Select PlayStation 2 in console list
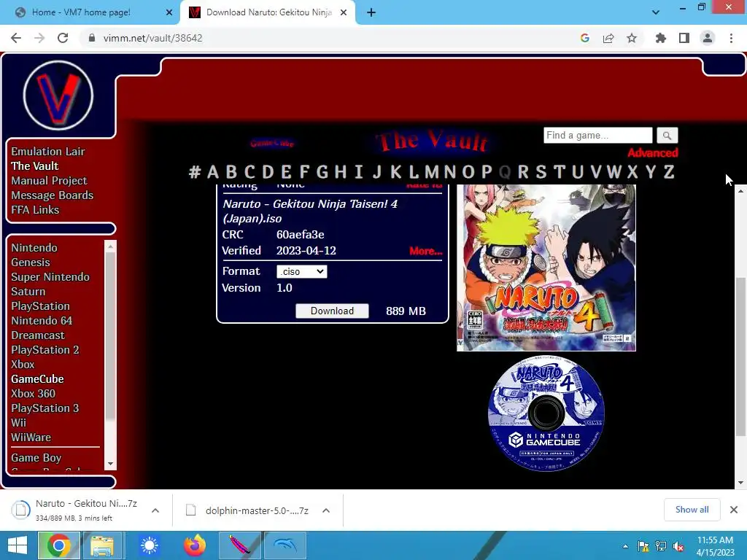Viewport: 747px width, 560px height. point(45,350)
